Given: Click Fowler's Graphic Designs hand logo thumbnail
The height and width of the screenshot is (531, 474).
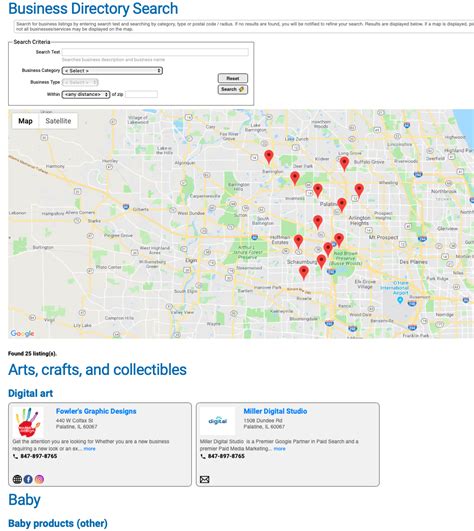Looking at the screenshot, I should point(28,422).
